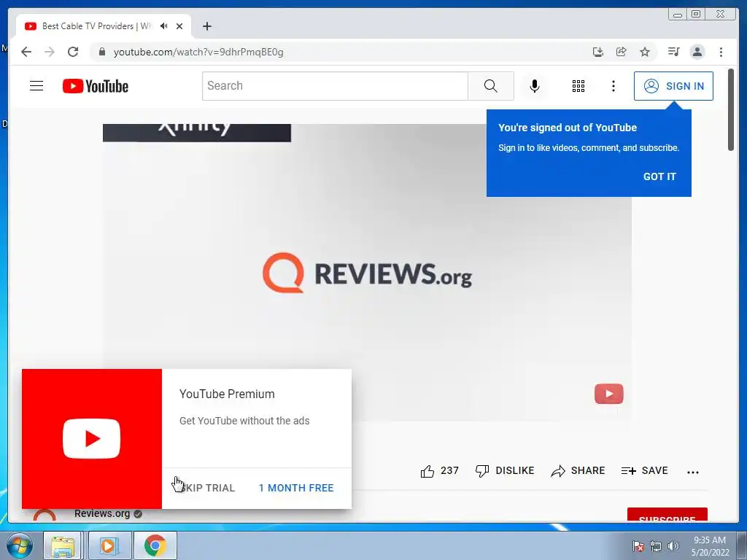
Task: Mute tab via speaker icon on tab
Action: click(164, 26)
